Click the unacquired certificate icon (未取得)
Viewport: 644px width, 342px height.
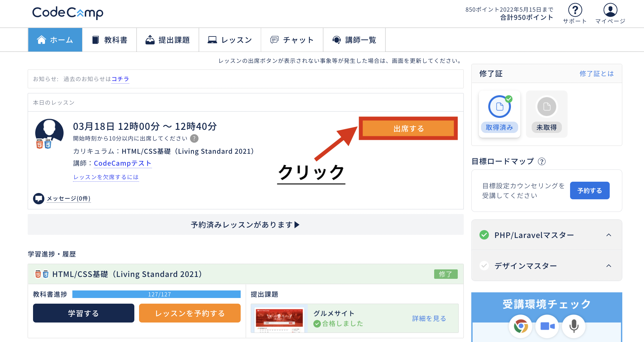click(546, 107)
